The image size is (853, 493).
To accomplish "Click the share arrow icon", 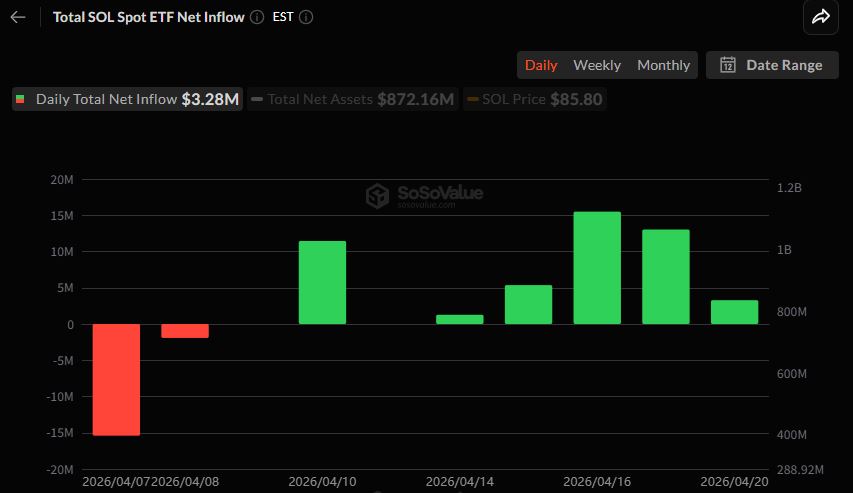I will (820, 17).
